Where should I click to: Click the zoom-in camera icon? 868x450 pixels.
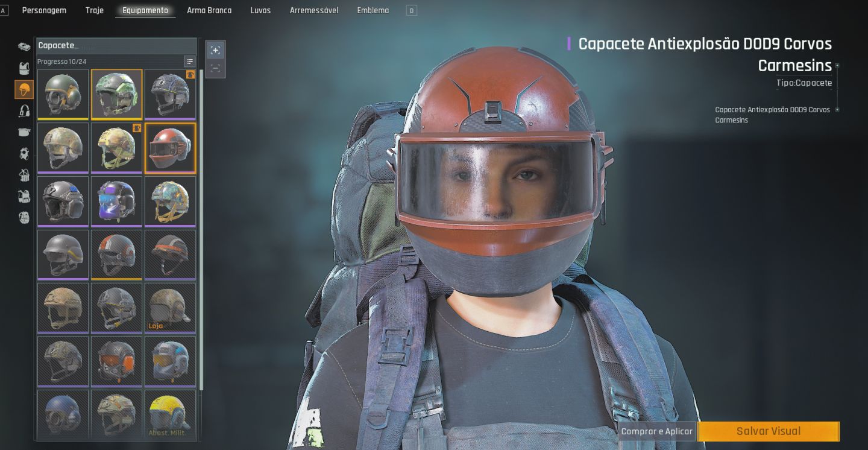point(215,51)
